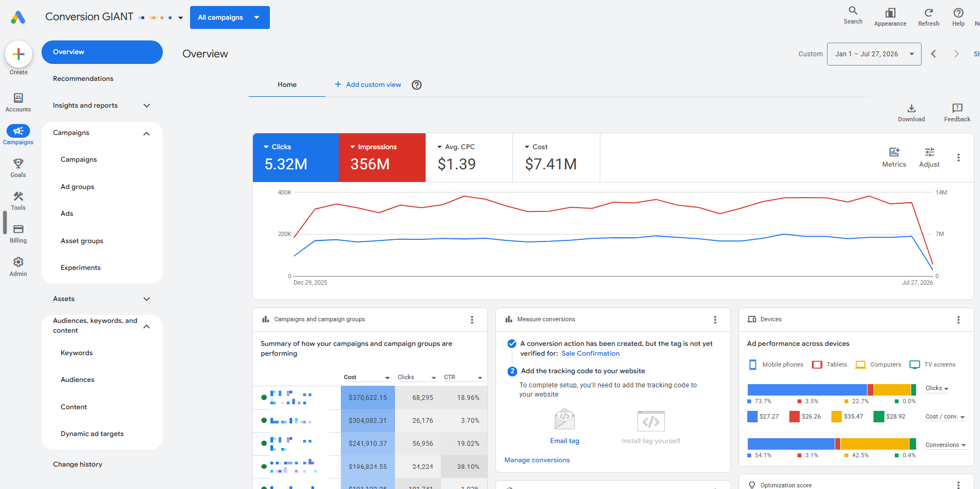Open Devices Conversions dropdown
The height and width of the screenshot is (489, 980).
point(946,445)
